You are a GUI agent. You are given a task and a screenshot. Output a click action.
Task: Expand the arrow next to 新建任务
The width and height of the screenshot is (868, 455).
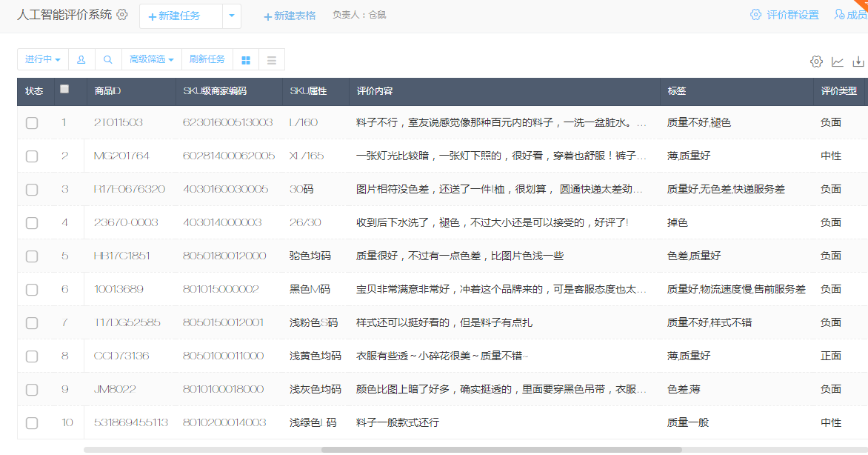pos(232,16)
